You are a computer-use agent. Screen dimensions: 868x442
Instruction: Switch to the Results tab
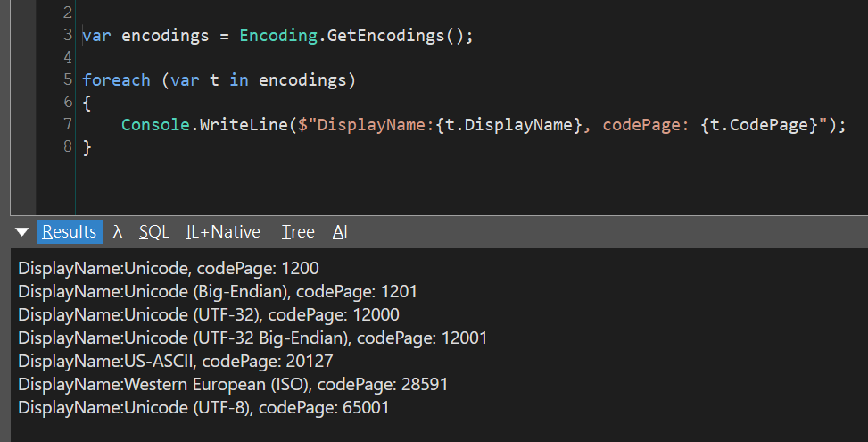tap(70, 231)
